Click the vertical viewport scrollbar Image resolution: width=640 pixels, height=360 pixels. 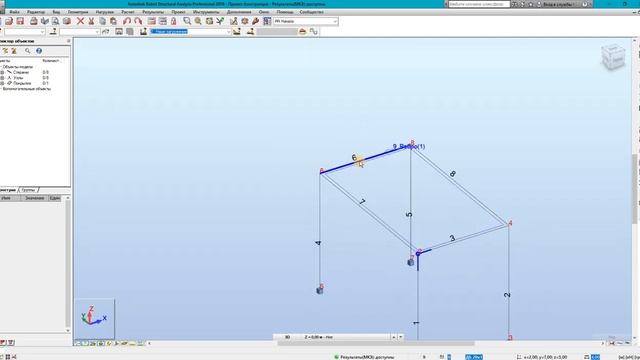635,189
